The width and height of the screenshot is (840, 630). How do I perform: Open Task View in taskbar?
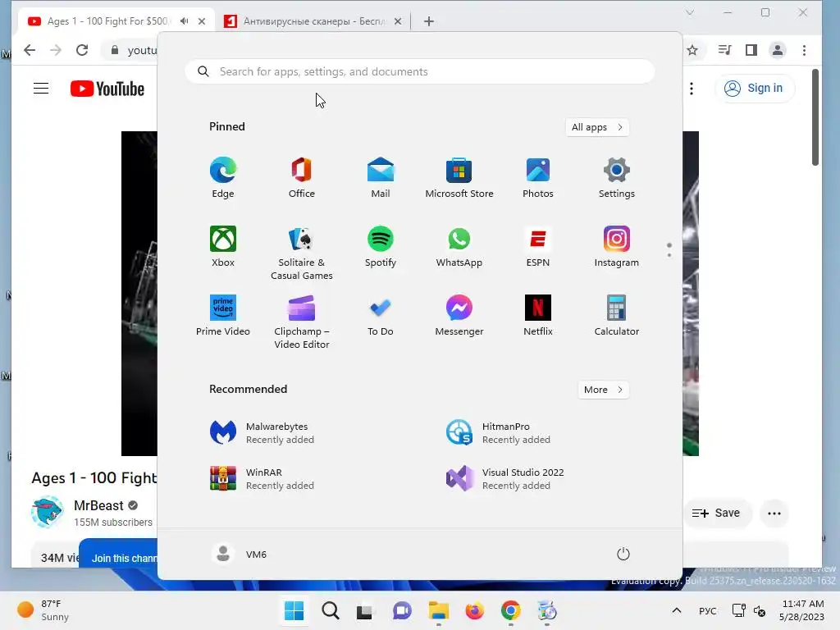(364, 610)
